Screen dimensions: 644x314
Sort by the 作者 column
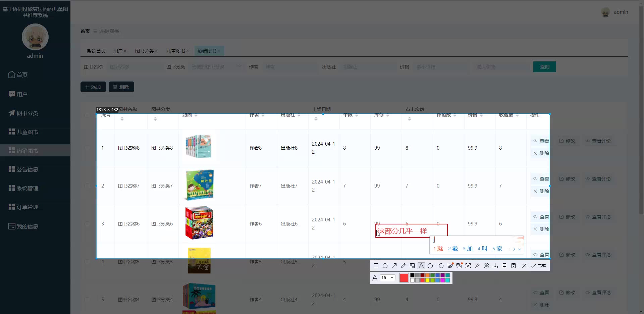pyautogui.click(x=263, y=115)
